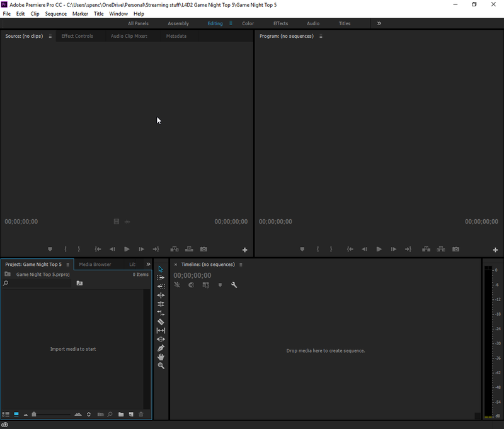Screen dimensions: 504x429
Task: Toggle Snap magnet in Timeline
Action: tap(192, 285)
